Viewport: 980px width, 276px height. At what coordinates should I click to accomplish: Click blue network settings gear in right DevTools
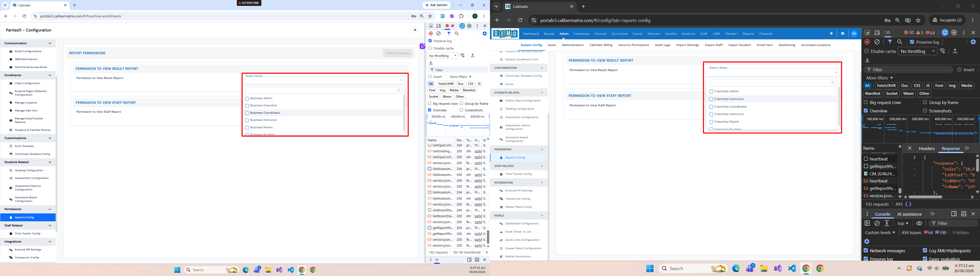tap(973, 42)
